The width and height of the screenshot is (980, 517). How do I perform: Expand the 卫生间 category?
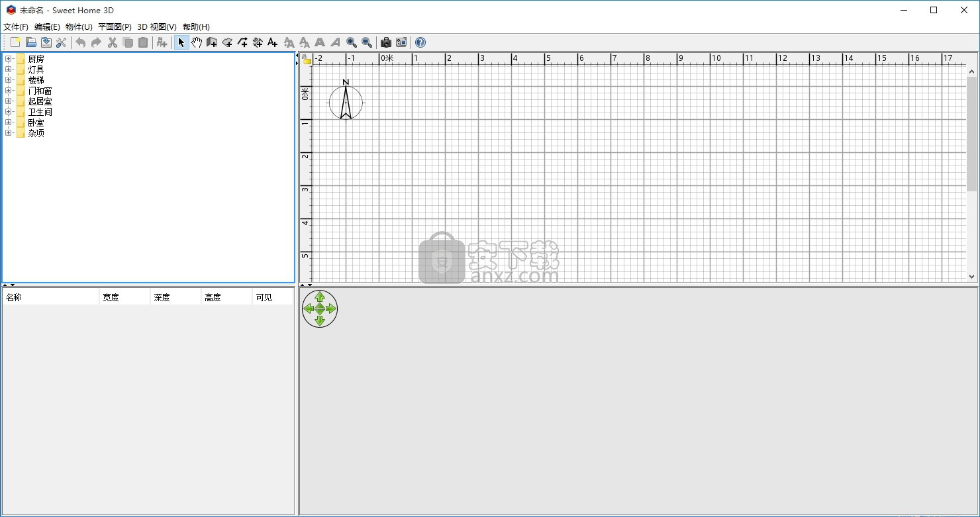9,112
